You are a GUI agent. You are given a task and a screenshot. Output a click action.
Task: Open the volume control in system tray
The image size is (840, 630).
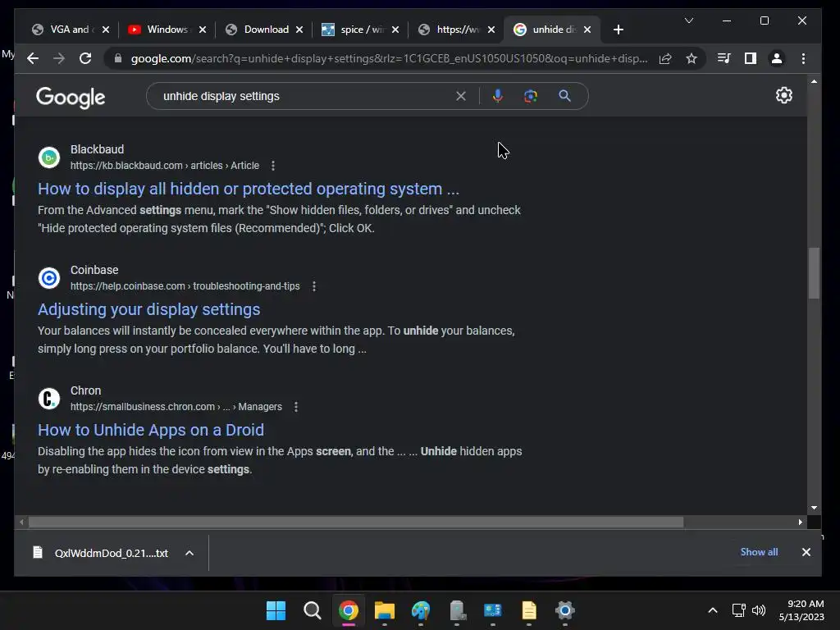[759, 610]
